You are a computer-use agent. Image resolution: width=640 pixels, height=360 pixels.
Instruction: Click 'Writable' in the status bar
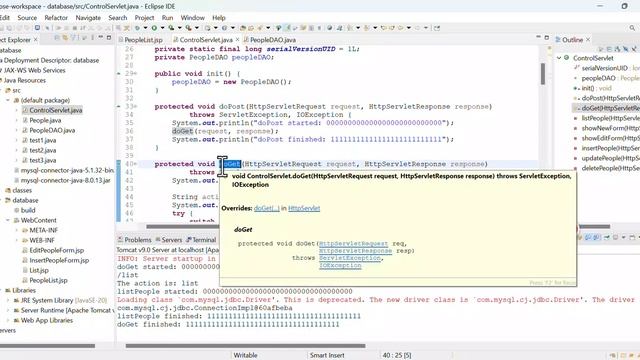click(x=245, y=355)
